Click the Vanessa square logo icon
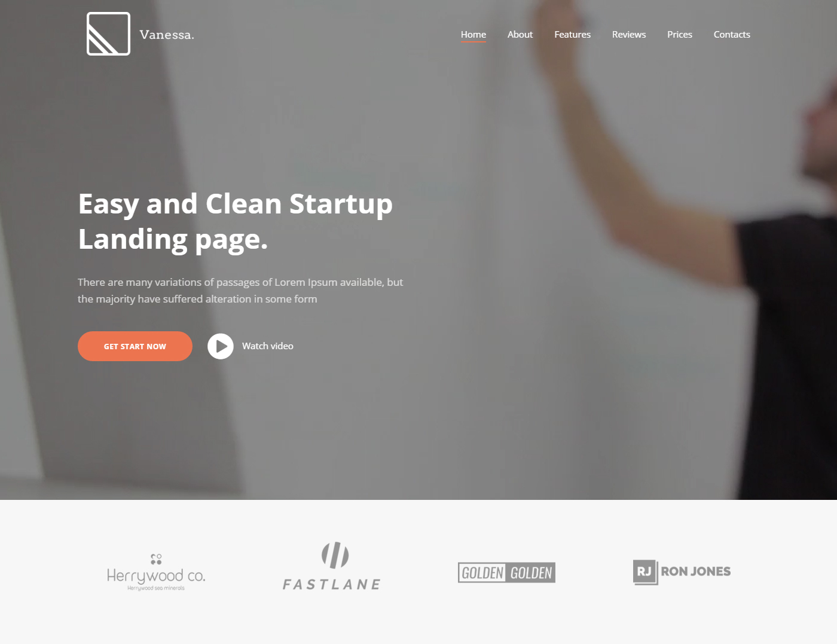 point(108,34)
